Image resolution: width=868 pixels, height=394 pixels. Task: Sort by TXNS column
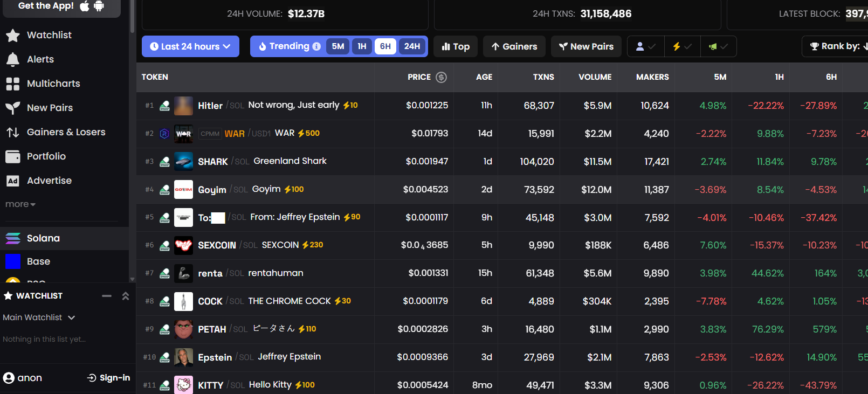pos(543,77)
